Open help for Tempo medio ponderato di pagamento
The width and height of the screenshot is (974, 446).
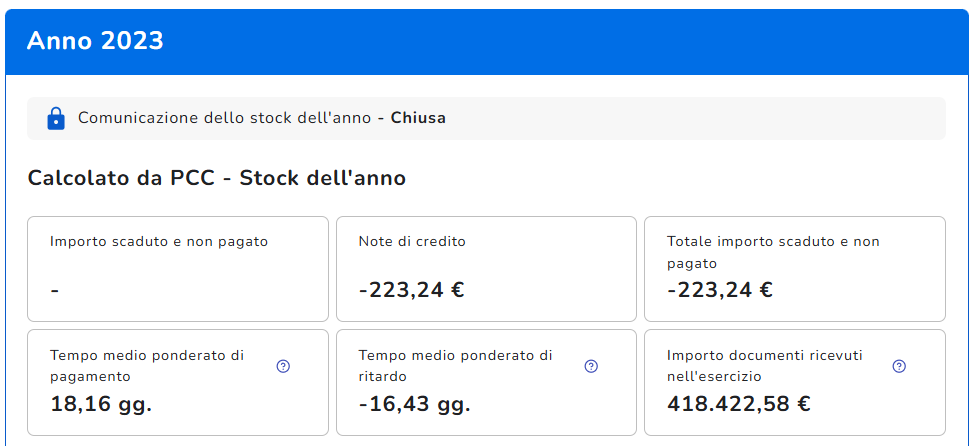click(283, 366)
